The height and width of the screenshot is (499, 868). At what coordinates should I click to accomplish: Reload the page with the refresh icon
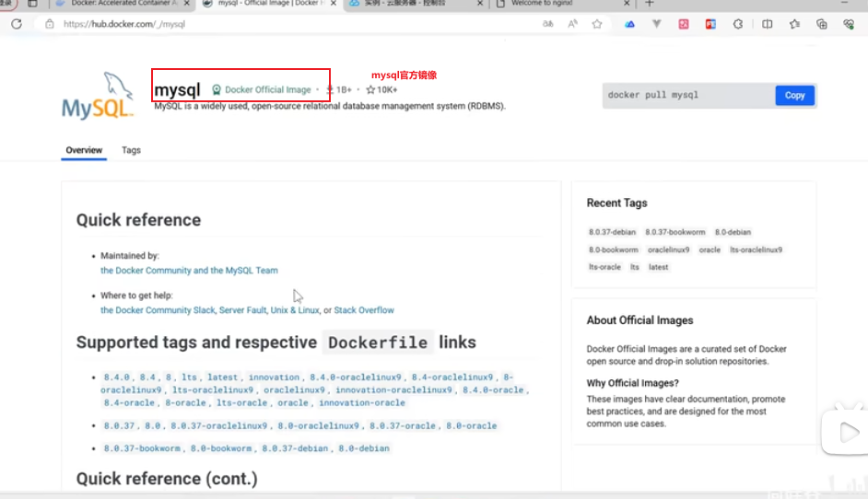click(17, 24)
